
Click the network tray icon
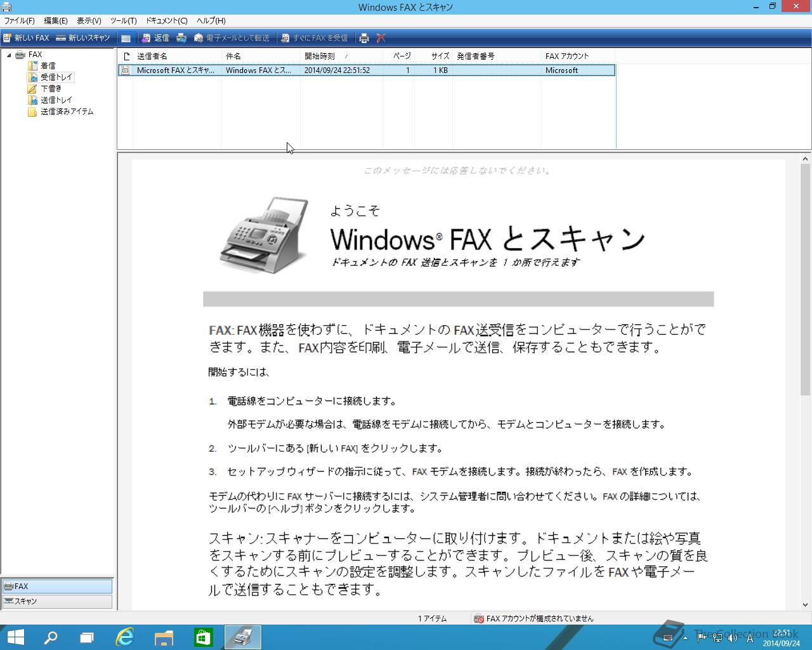(x=717, y=638)
